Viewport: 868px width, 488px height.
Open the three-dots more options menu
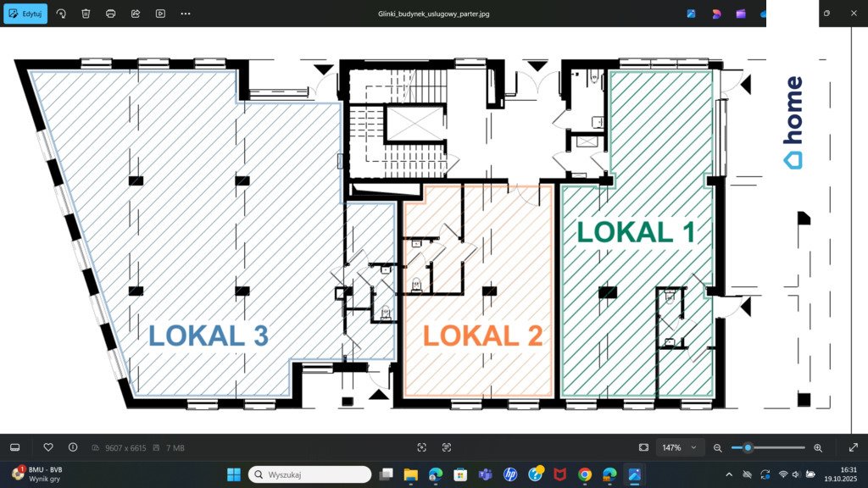[186, 14]
